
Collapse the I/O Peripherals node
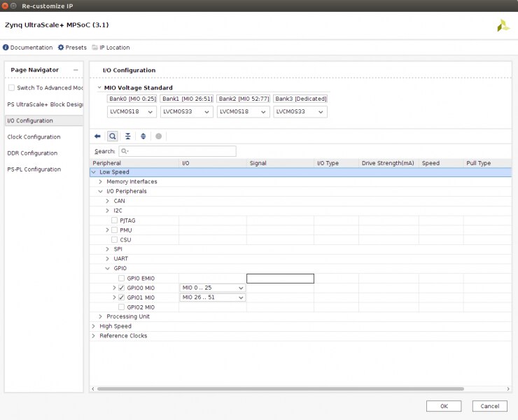[x=100, y=191]
